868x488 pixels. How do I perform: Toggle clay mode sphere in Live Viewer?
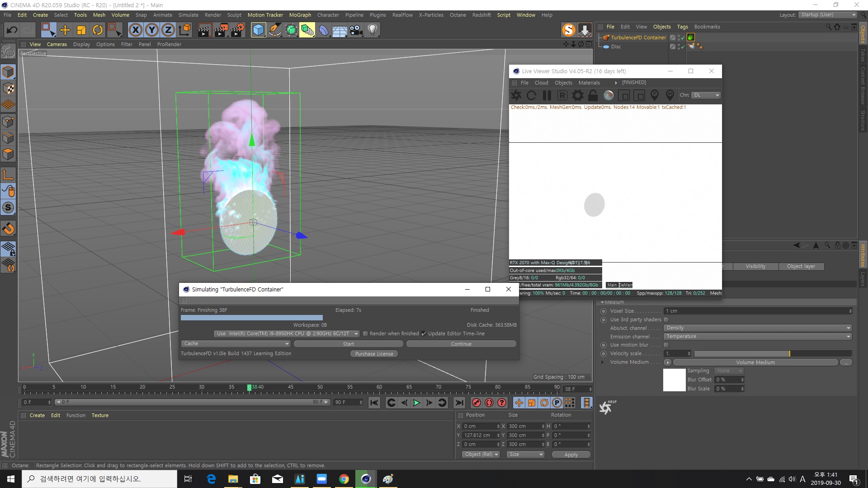[609, 95]
